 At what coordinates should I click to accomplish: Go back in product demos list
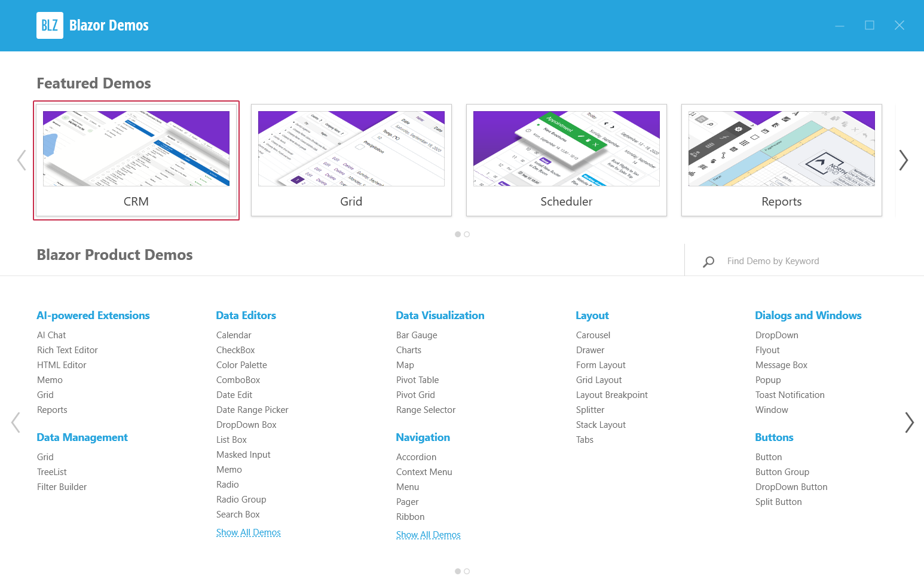[x=16, y=422]
